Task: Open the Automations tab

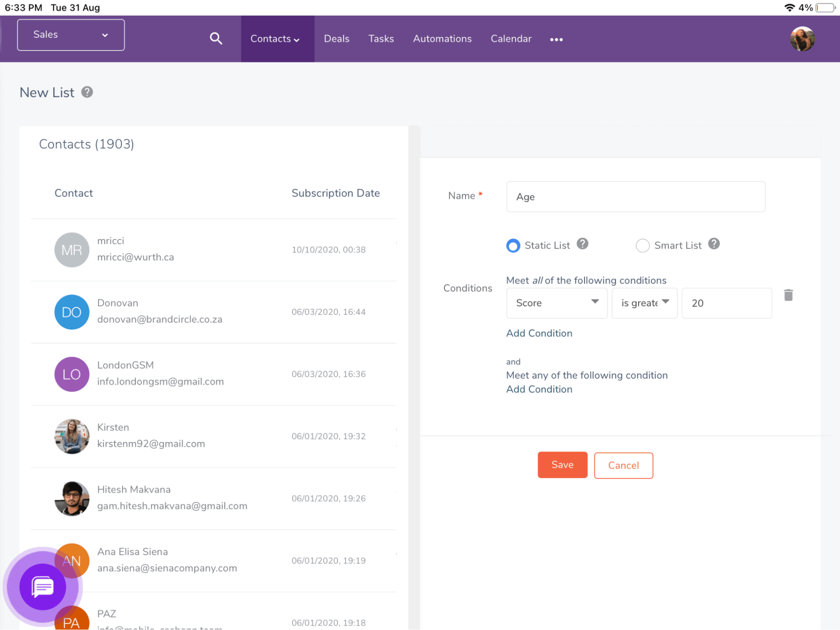Action: [442, 38]
